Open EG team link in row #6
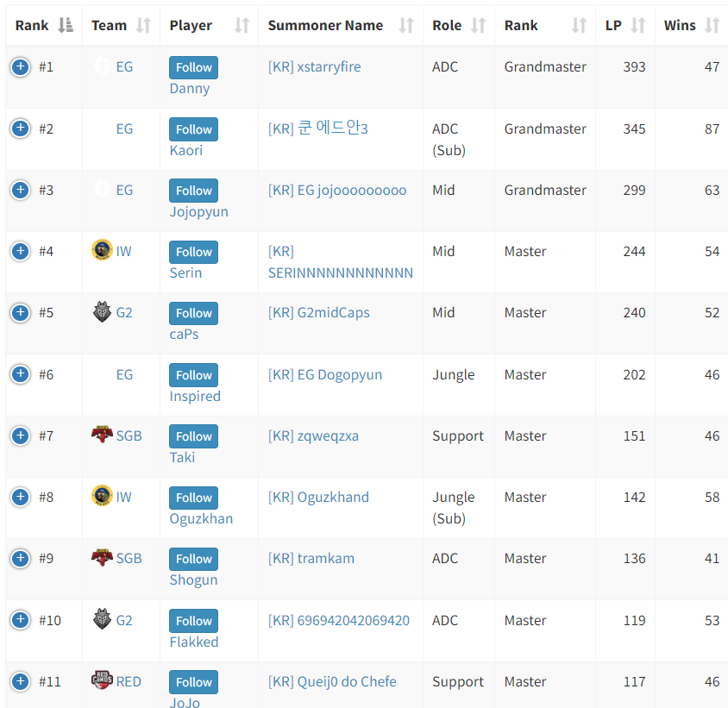The height and width of the screenshot is (708, 728). [x=124, y=374]
